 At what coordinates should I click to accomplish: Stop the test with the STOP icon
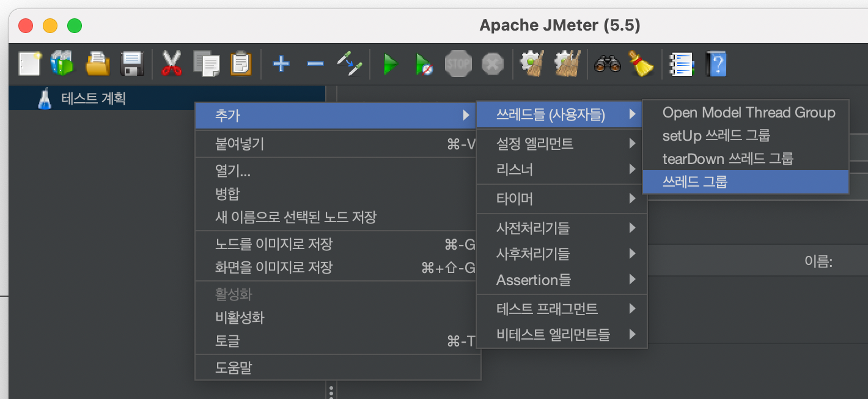click(x=458, y=63)
